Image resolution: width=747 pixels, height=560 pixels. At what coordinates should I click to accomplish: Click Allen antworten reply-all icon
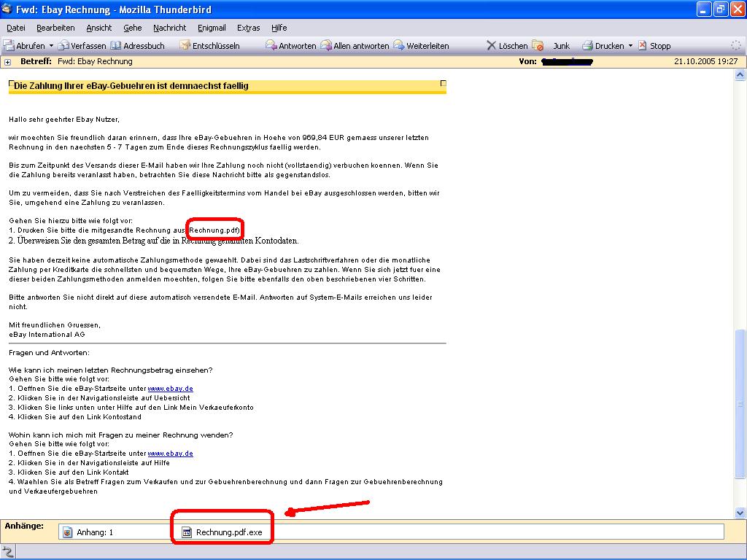click(x=326, y=46)
